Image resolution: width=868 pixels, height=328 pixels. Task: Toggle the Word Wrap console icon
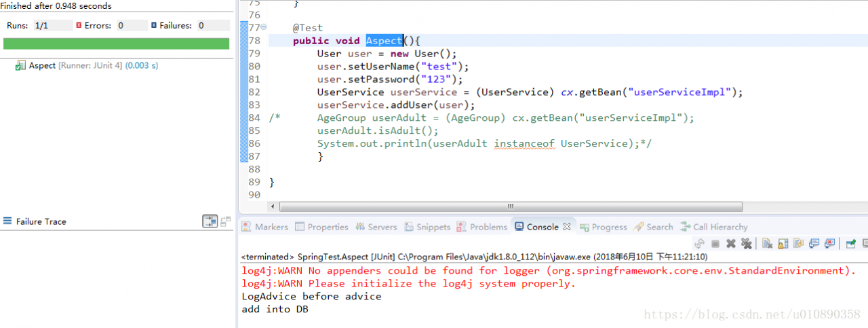click(798, 243)
